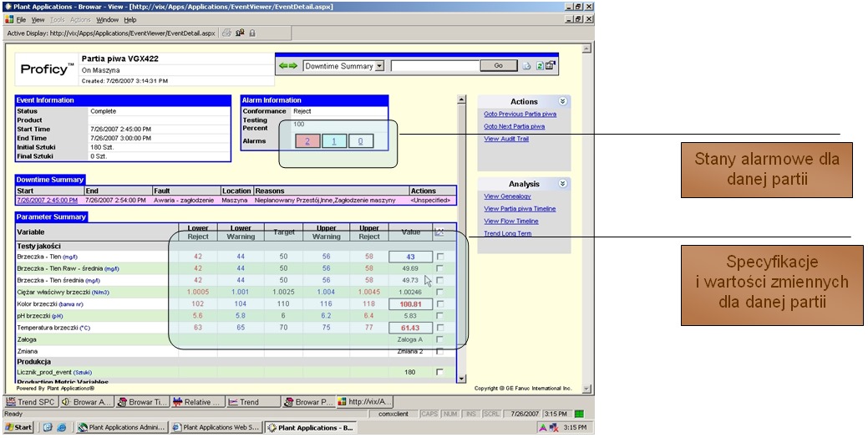Click the downtime start 7/26/2007 2:45:00 PM link
The image size is (868, 438).
pos(47,201)
